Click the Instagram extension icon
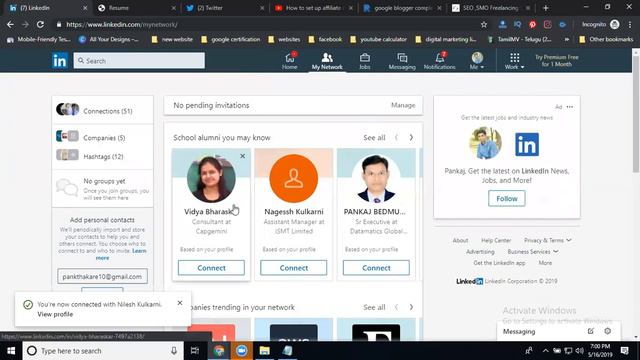This screenshot has width=640, height=360. click(547, 24)
